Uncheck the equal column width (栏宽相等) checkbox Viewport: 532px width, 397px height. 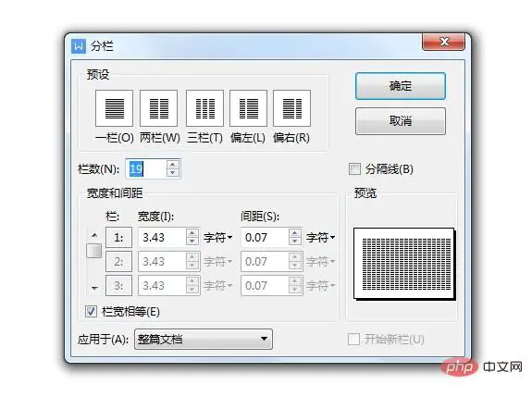coord(91,312)
